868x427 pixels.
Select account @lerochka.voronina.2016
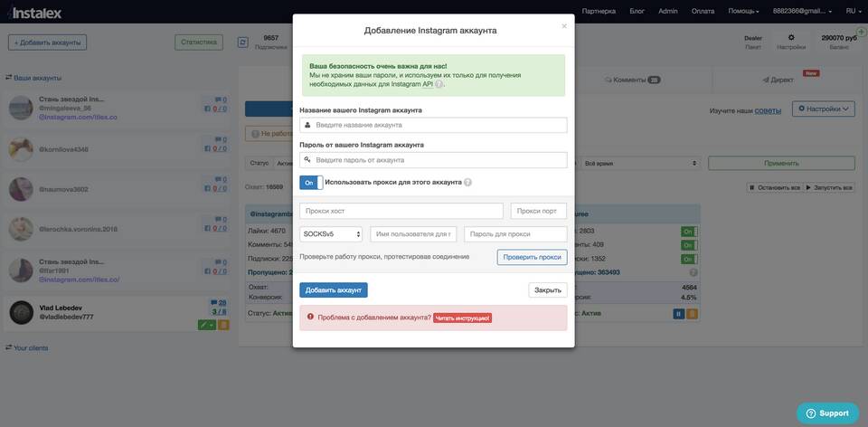tap(118, 229)
